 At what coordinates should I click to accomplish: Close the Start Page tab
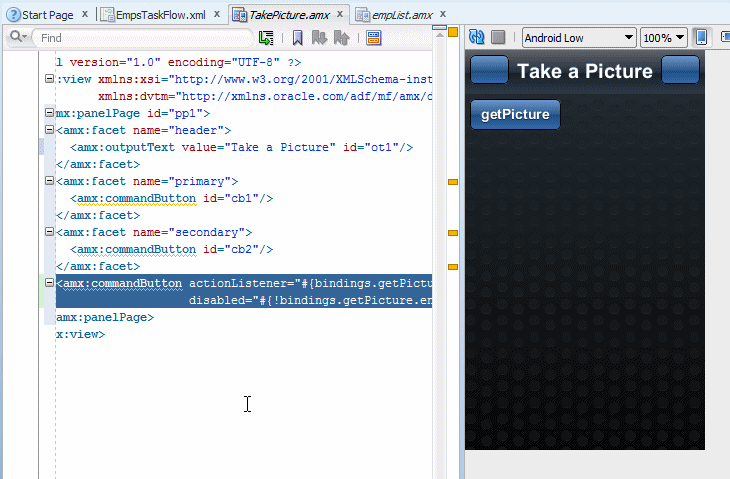85,14
